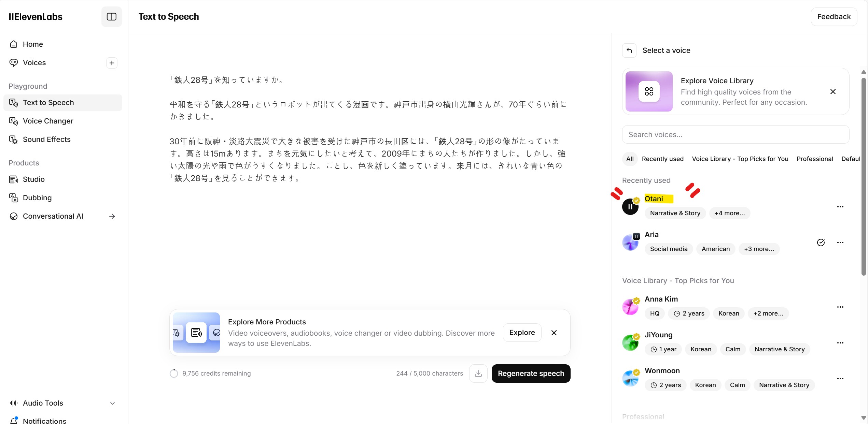
Task: Pause the Otani voice preview
Action: (630, 207)
